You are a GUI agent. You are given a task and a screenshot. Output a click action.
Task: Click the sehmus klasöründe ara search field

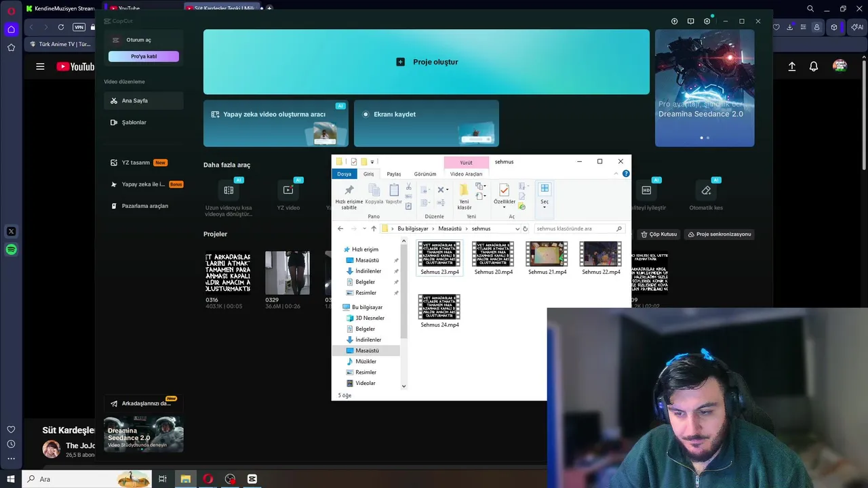pos(578,228)
